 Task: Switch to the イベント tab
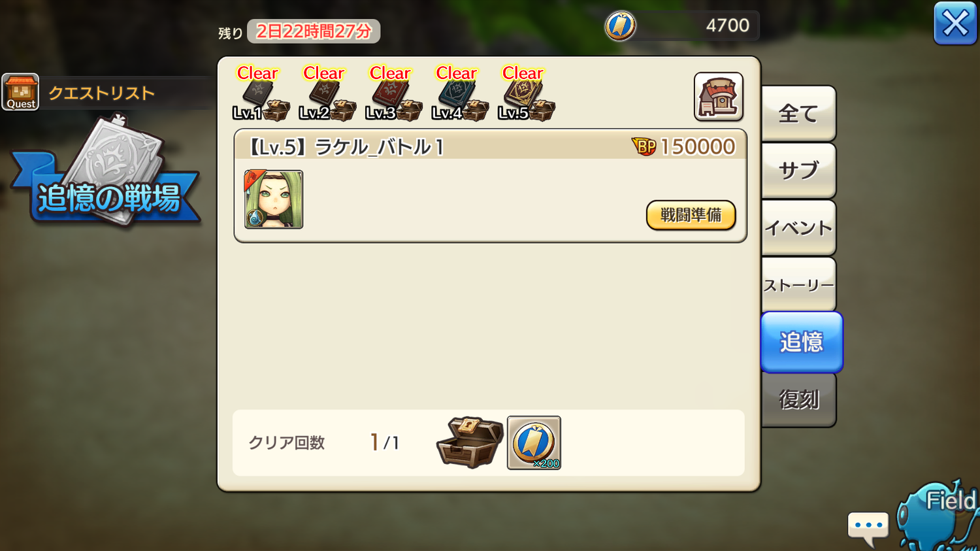point(798,227)
